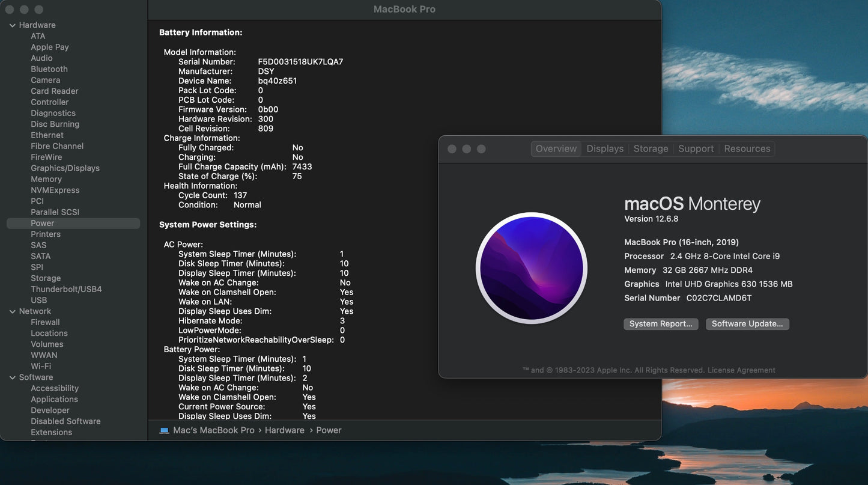Select Extensions under Software
868x485 pixels.
point(52,433)
